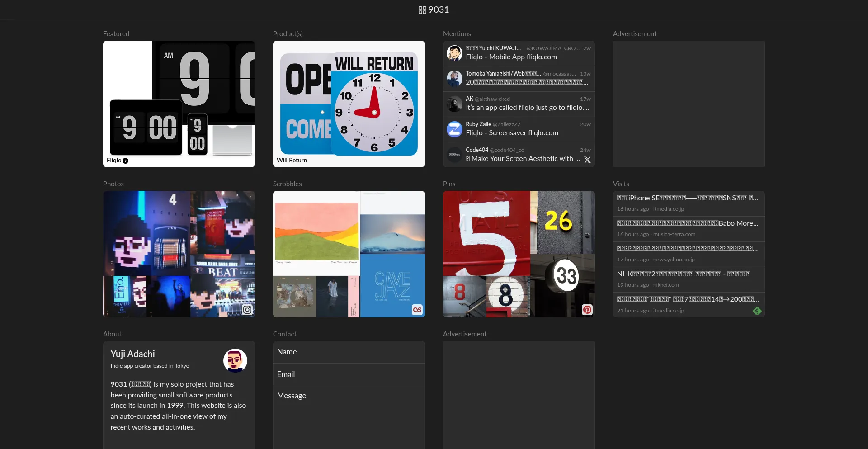Click the 9031 grid logo icon
The image size is (868, 449).
coord(422,10)
